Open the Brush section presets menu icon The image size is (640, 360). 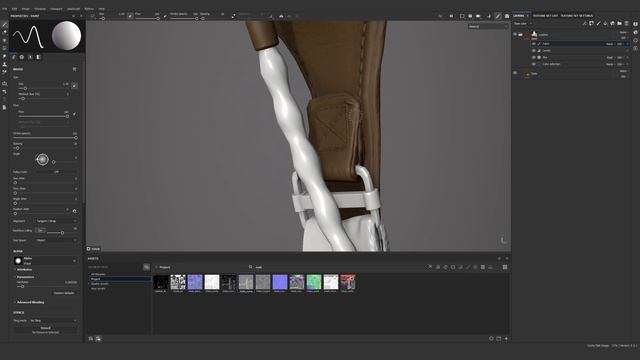tap(74, 69)
